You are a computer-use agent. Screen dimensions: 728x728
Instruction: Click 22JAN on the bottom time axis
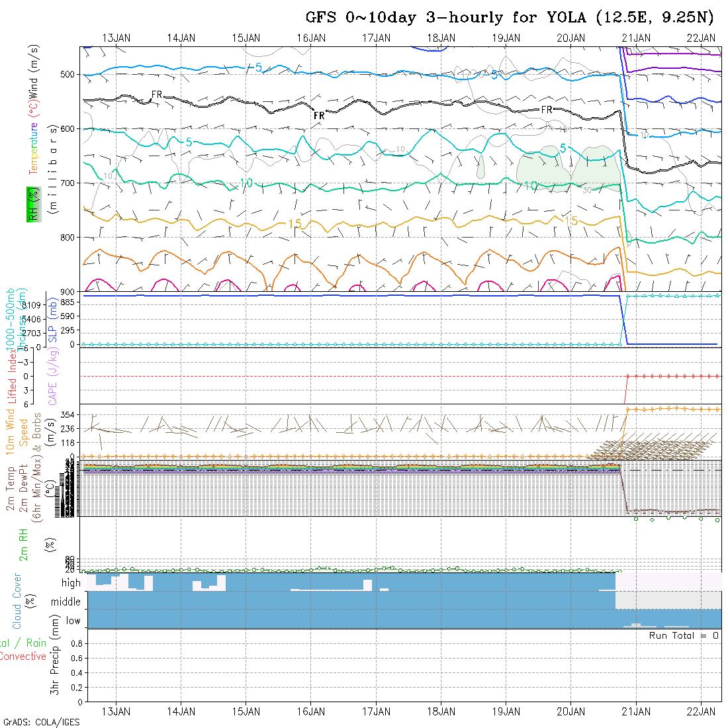click(700, 711)
